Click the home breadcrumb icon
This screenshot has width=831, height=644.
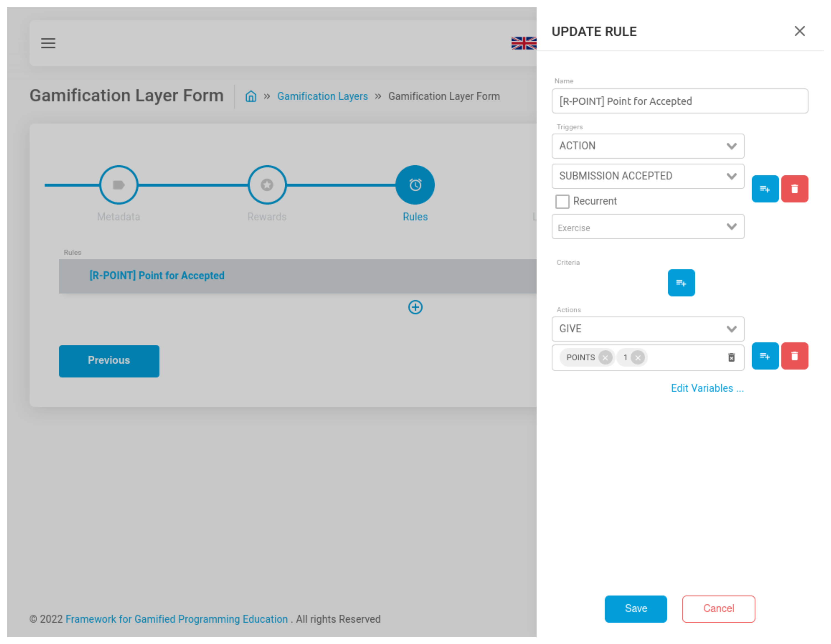click(x=251, y=96)
